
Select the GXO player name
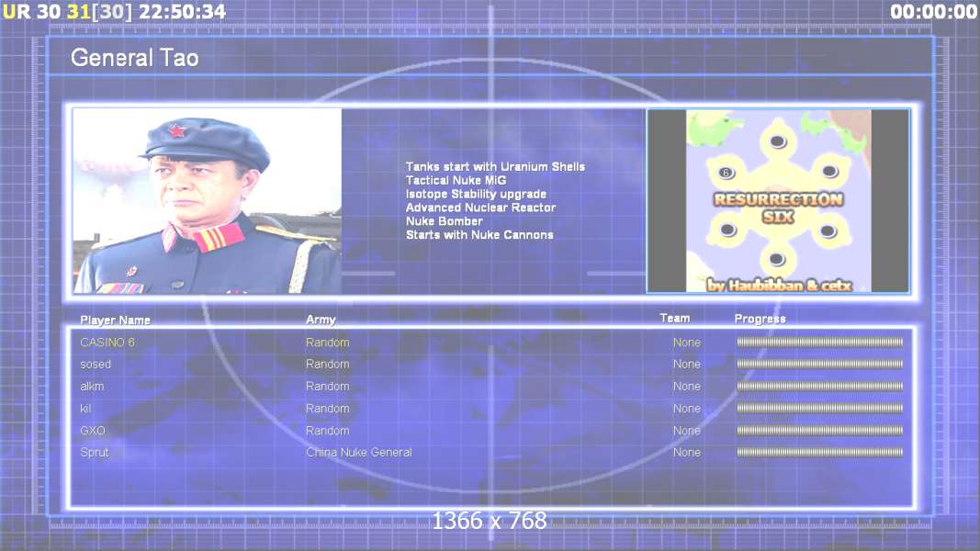[x=93, y=431]
